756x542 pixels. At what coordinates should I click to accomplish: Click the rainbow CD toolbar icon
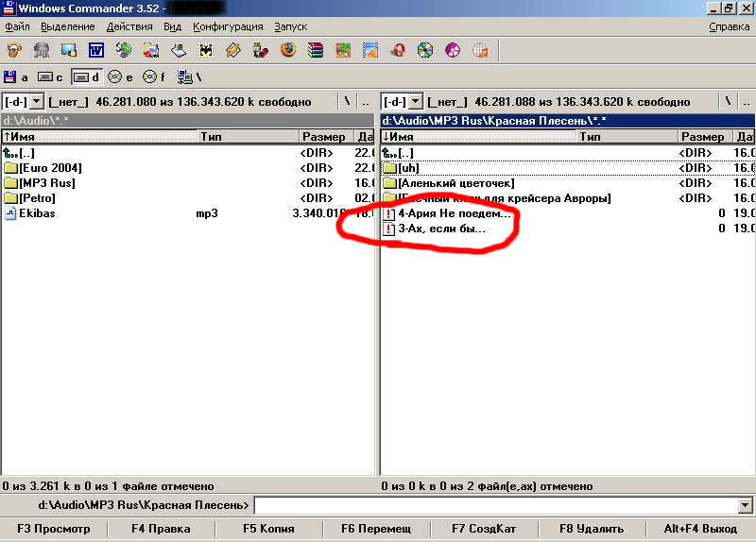tap(425, 50)
